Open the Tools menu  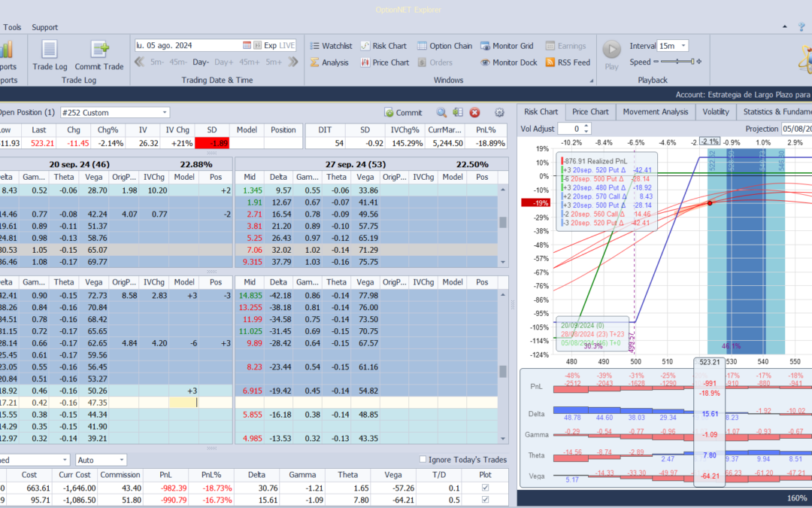point(13,27)
